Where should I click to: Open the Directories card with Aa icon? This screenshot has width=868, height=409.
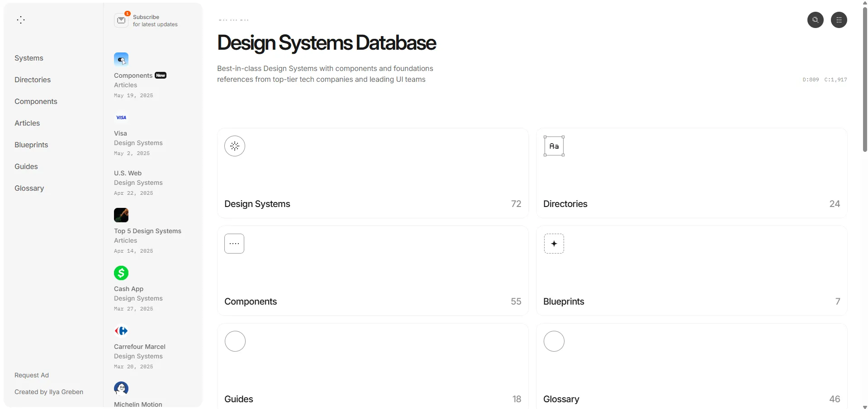click(691, 174)
